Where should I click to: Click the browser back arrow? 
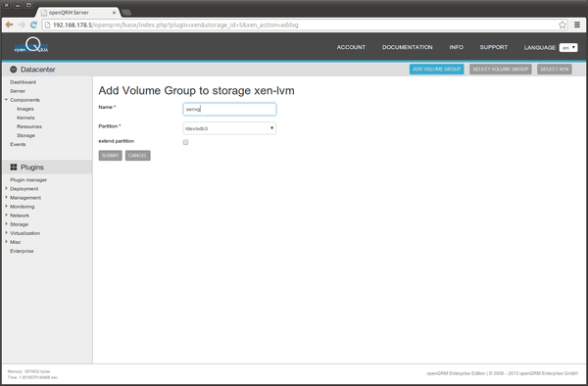[x=10, y=24]
